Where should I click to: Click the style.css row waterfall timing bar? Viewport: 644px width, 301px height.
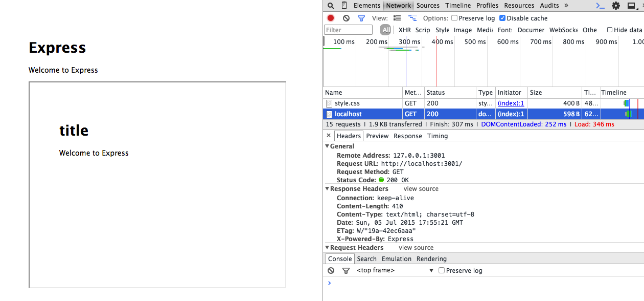click(626, 103)
